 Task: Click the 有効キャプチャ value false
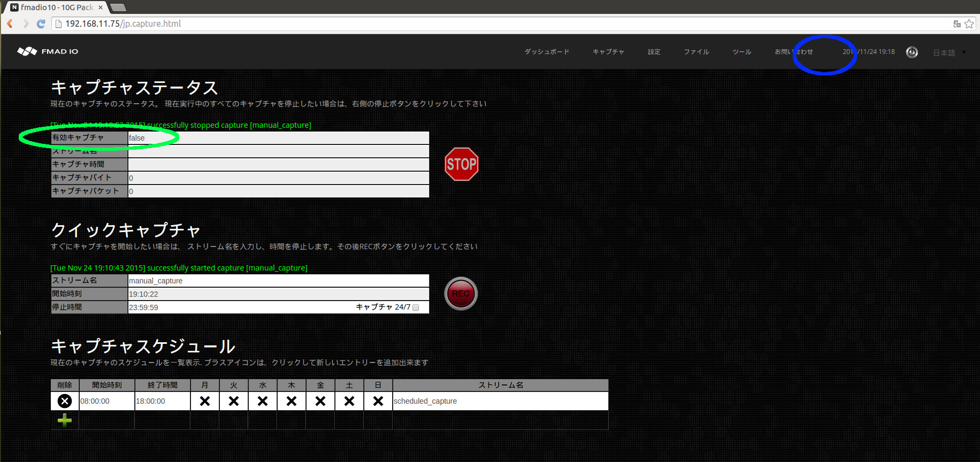point(279,138)
